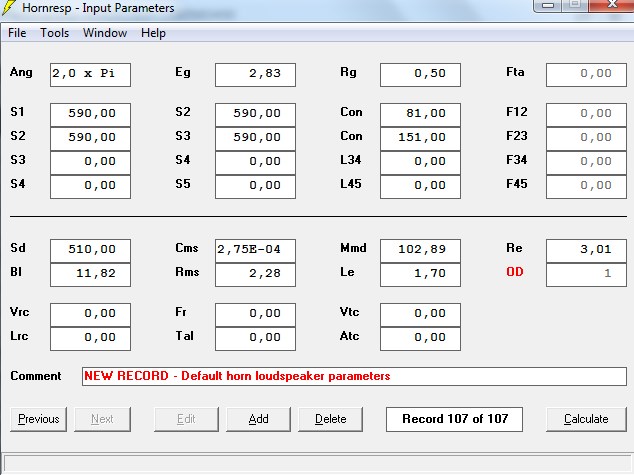Click the Hornresp lightning bolt title icon
Image resolution: width=634 pixels, height=475 pixels.
pyautogui.click(x=9, y=8)
